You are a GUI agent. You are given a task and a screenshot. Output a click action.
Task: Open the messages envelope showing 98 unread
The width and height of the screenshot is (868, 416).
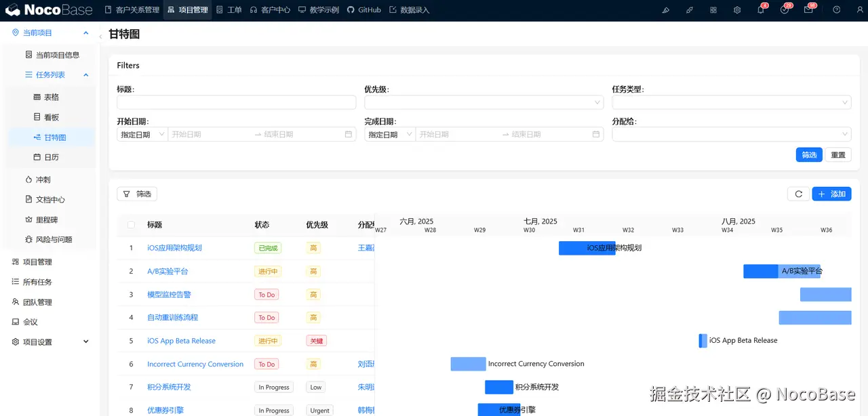click(808, 9)
